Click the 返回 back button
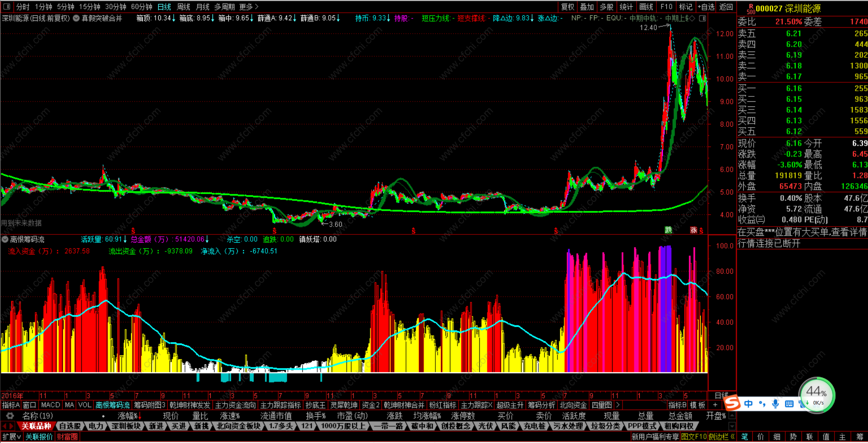The image size is (868, 443). click(x=726, y=7)
